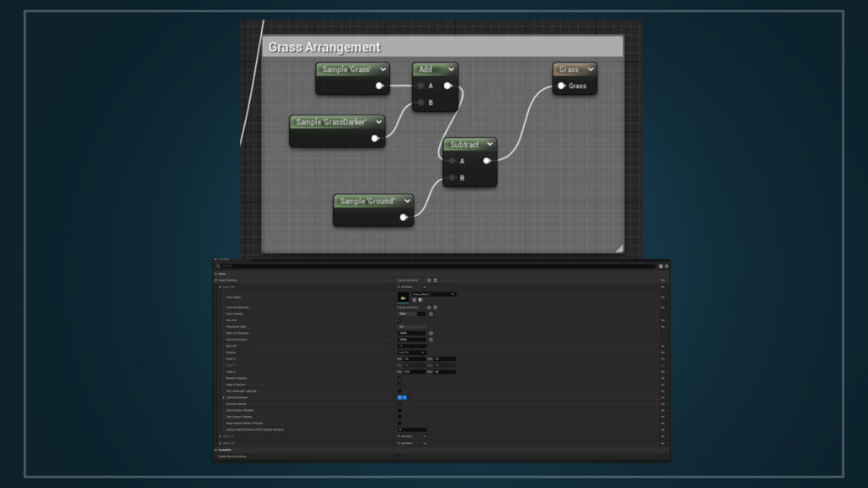Click the add element icon for Grass Varieties
This screenshot has height=488, width=868.
429,280
